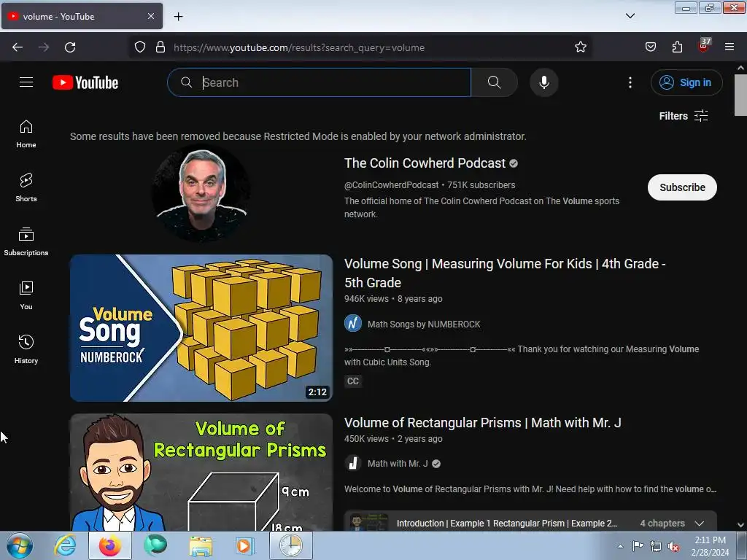Subscribe to The Colin Cowherd Podcast
This screenshot has height=560, width=747.
pos(682,187)
